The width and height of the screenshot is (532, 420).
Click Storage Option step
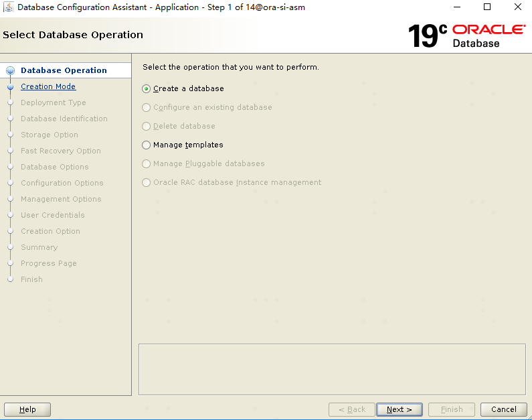tap(50, 135)
